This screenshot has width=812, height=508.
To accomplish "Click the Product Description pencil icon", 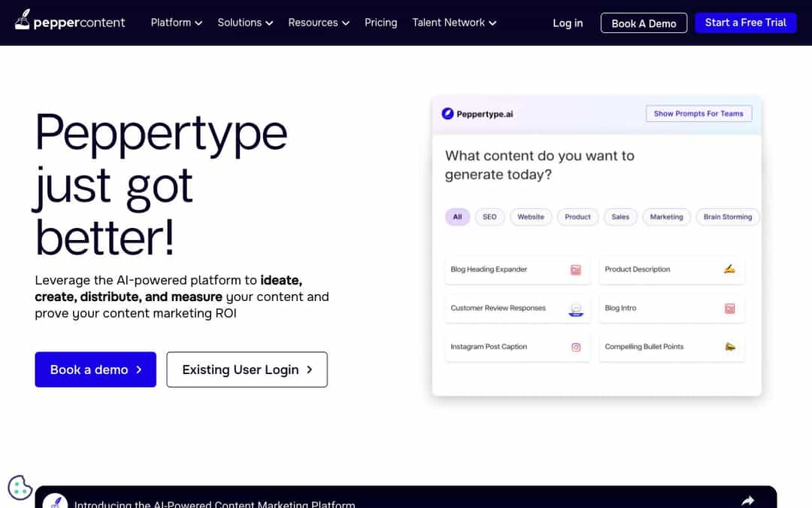I will (729, 269).
